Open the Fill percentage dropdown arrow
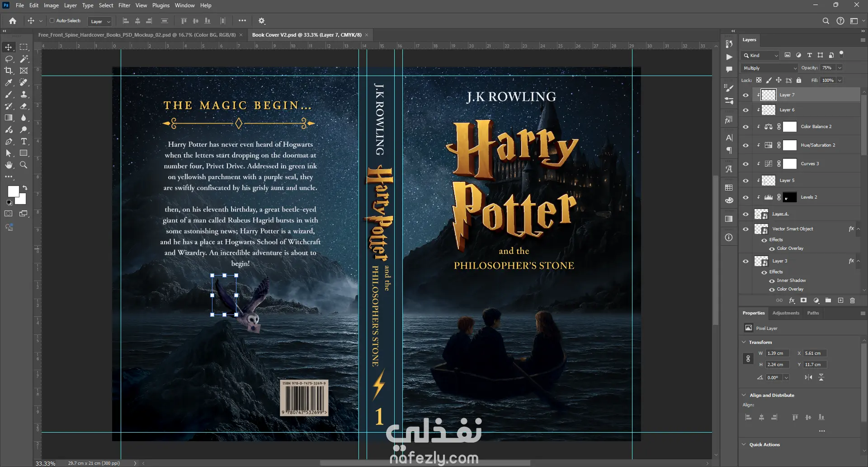Viewport: 868px width, 467px height. [840, 80]
